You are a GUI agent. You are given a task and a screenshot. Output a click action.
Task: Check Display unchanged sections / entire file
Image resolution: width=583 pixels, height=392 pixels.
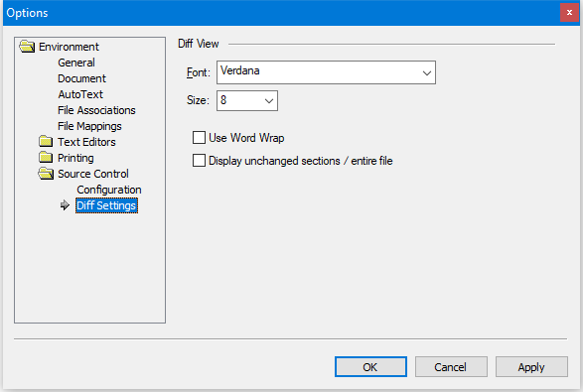point(199,161)
